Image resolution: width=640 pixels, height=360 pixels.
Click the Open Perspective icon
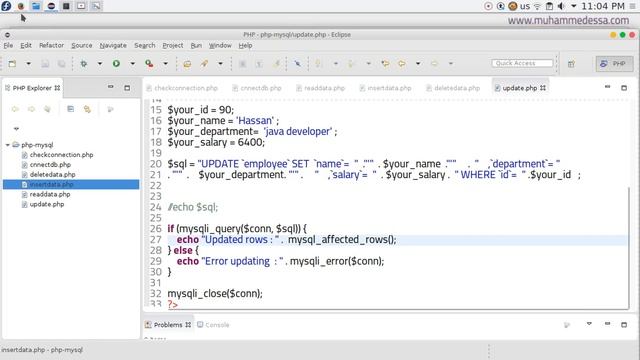pos(571,64)
